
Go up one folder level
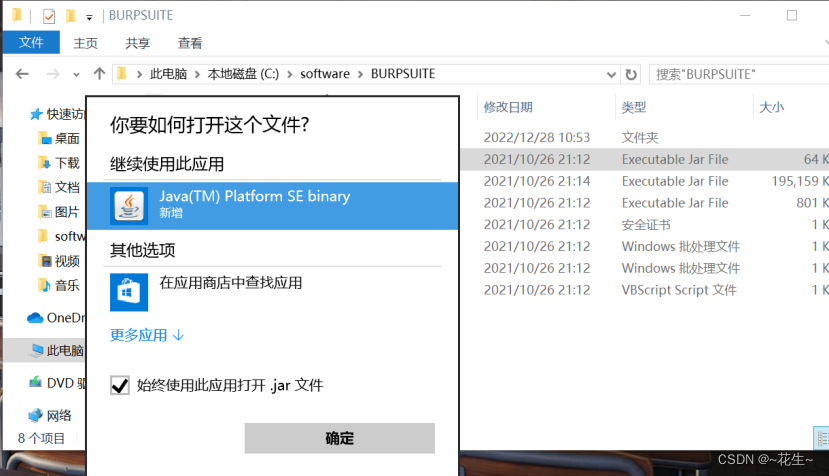[x=99, y=74]
